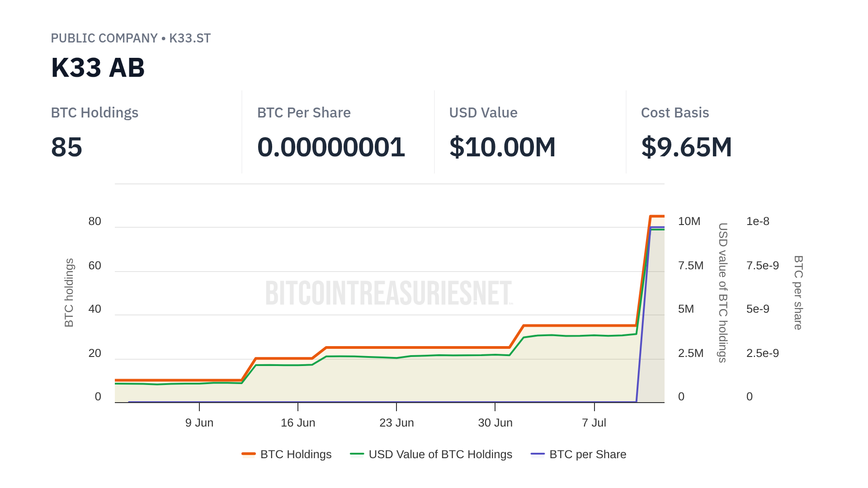The width and height of the screenshot is (868, 488).
Task: Click the BTC Per Share value 0.00000001
Action: pos(331,147)
